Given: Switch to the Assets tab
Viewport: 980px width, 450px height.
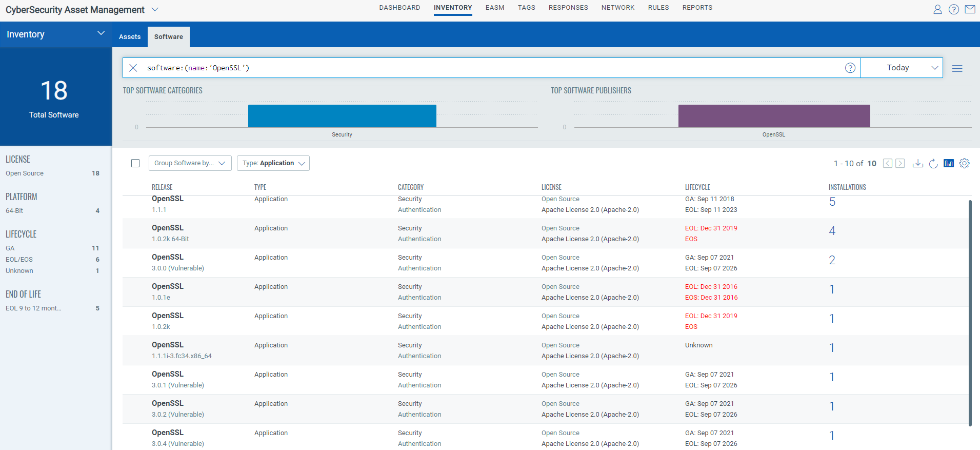Looking at the screenshot, I should pos(130,37).
